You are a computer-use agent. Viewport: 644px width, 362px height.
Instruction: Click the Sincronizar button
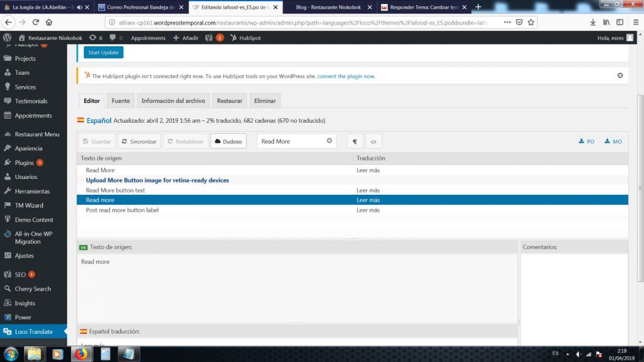[139, 141]
